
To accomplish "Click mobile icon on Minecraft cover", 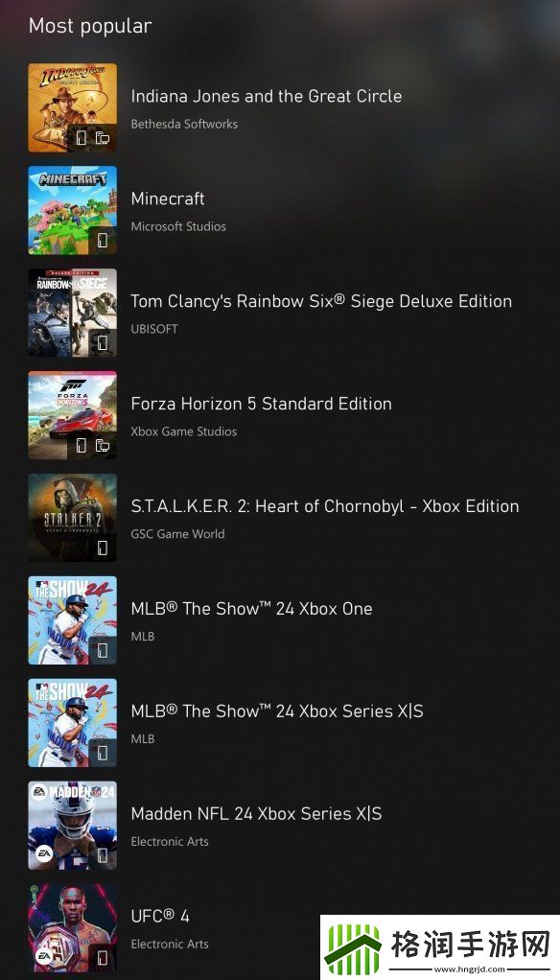I will click(x=103, y=240).
